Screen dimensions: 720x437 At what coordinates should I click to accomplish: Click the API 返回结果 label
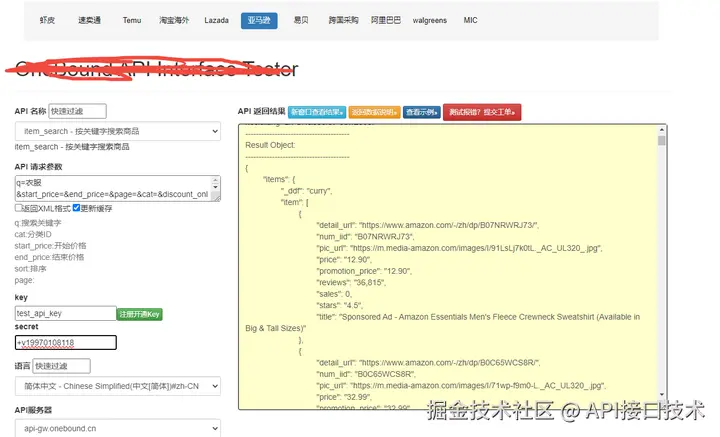[261, 112]
